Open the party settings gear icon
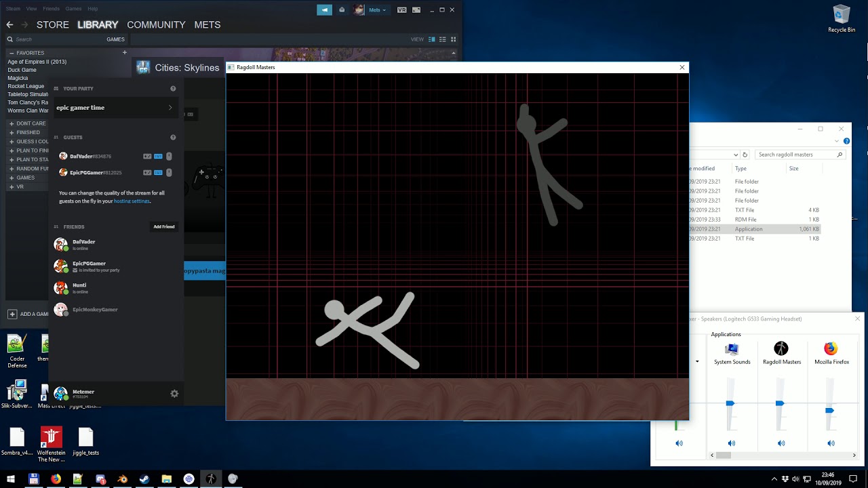The width and height of the screenshot is (868, 488). (174, 393)
